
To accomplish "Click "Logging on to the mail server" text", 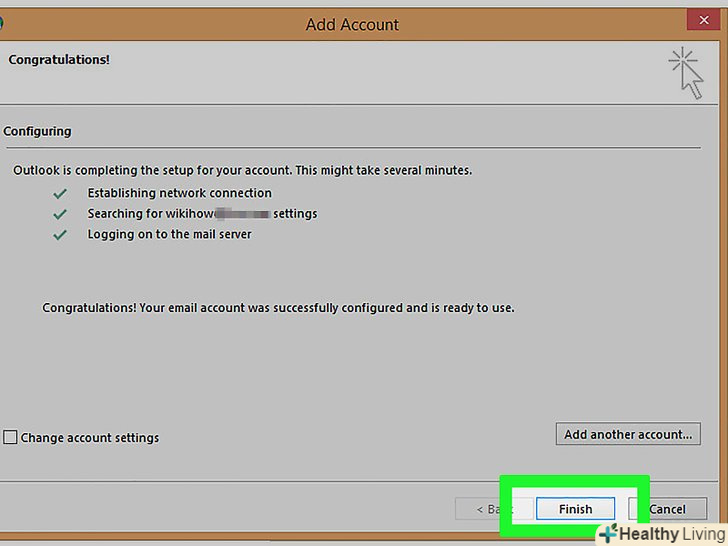I will tap(169, 234).
